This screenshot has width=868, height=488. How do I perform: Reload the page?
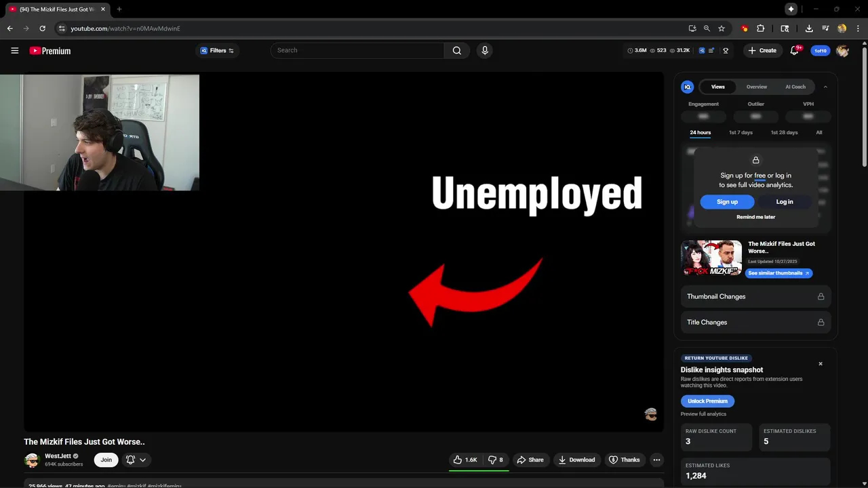[x=42, y=28]
